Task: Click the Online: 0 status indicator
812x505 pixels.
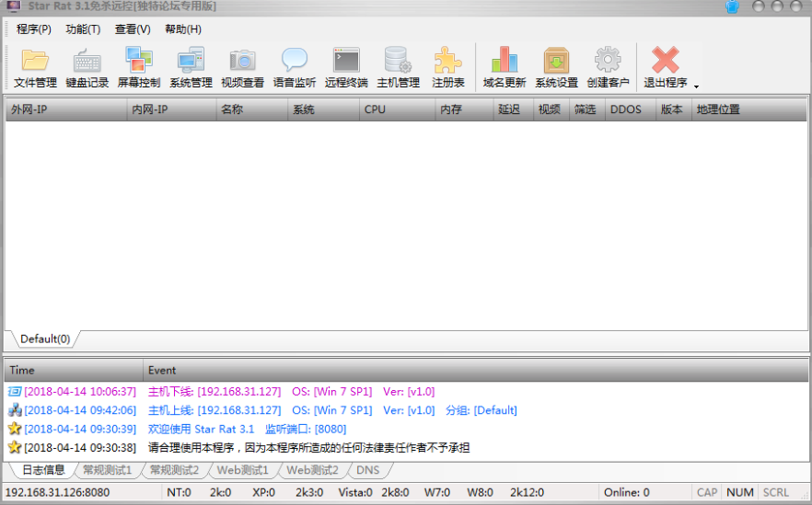Action: tap(627, 492)
